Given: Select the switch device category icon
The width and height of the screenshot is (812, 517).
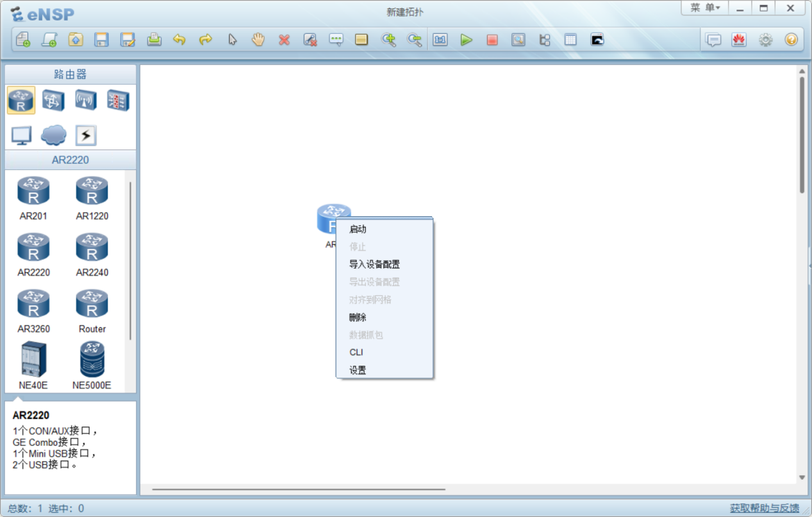Looking at the screenshot, I should tap(53, 100).
